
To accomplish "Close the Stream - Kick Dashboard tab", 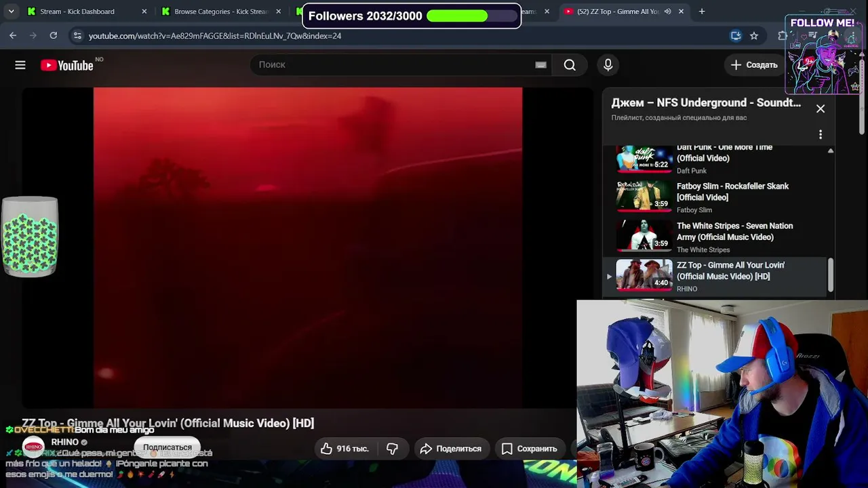I will click(x=144, y=11).
